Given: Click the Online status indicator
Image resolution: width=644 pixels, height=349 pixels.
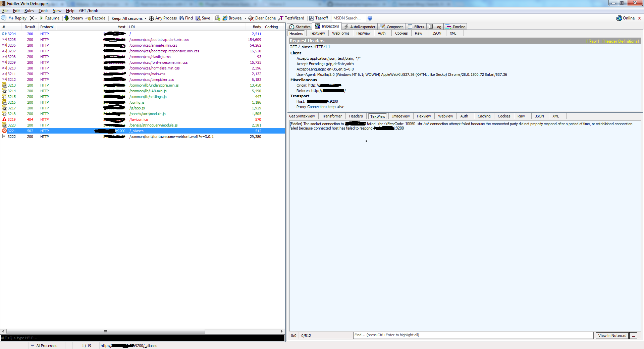Looking at the screenshot, I should pos(626,18).
